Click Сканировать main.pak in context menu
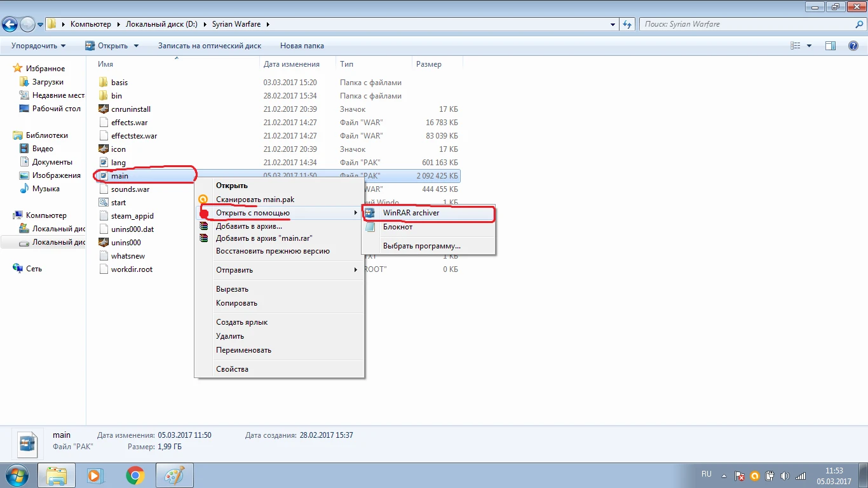This screenshot has height=488, width=868. pos(280,200)
